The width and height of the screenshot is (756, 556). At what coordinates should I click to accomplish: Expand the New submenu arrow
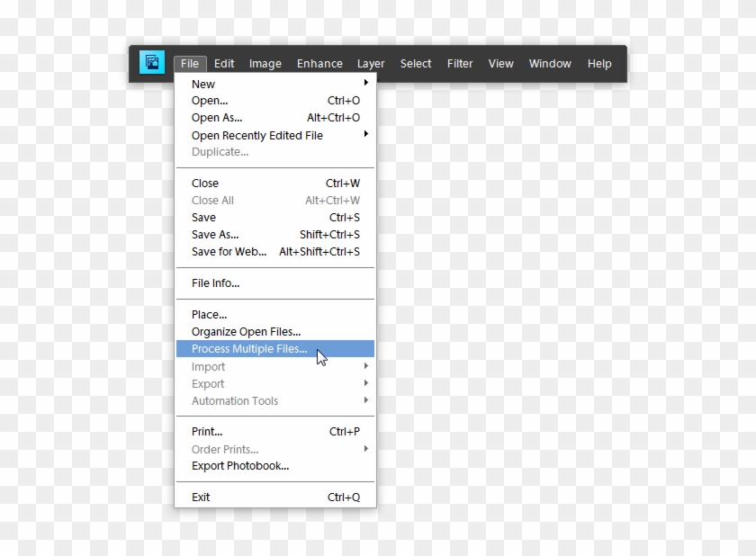coord(366,83)
